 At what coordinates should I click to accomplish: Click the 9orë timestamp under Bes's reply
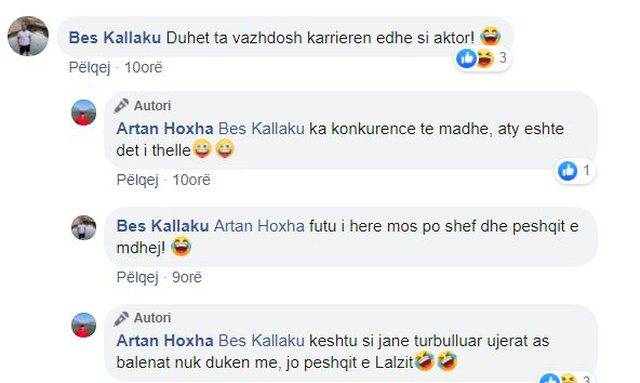click(x=187, y=277)
